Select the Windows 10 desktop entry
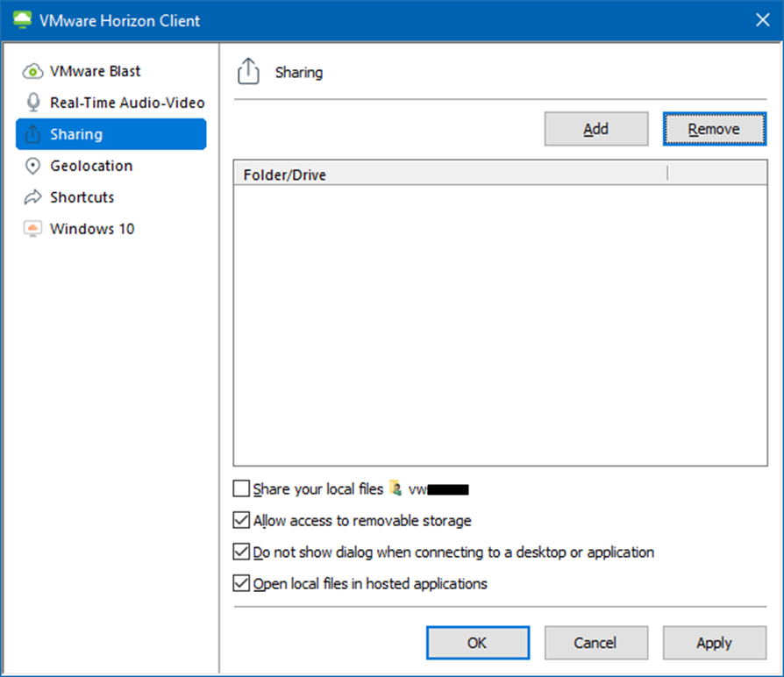784x677 pixels. [111, 229]
